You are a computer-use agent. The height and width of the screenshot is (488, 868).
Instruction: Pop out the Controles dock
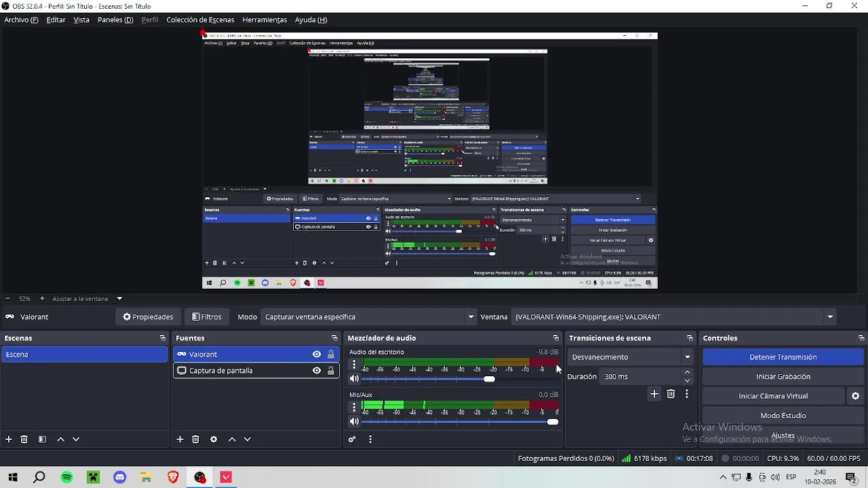tap(861, 338)
